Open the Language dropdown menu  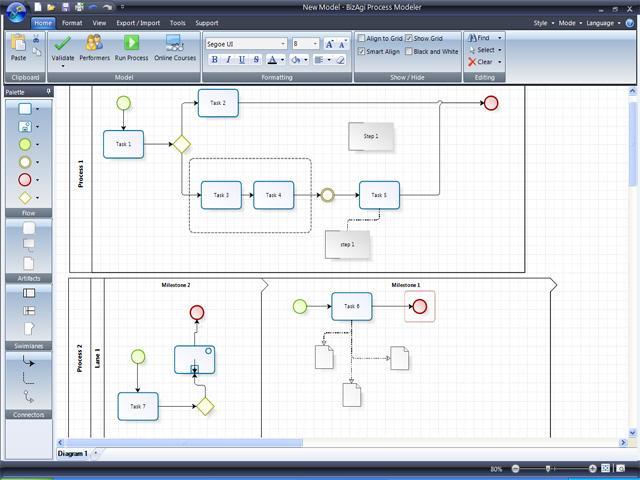point(603,23)
